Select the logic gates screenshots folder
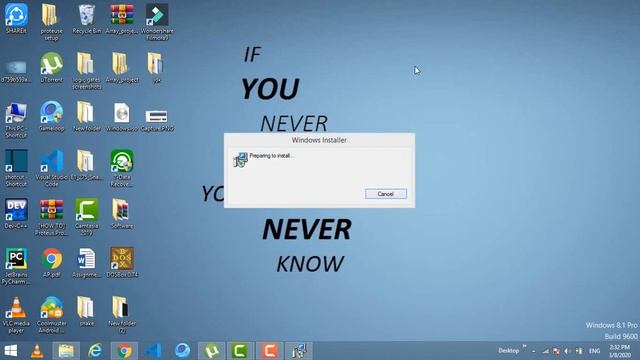The image size is (640, 360). [87, 71]
